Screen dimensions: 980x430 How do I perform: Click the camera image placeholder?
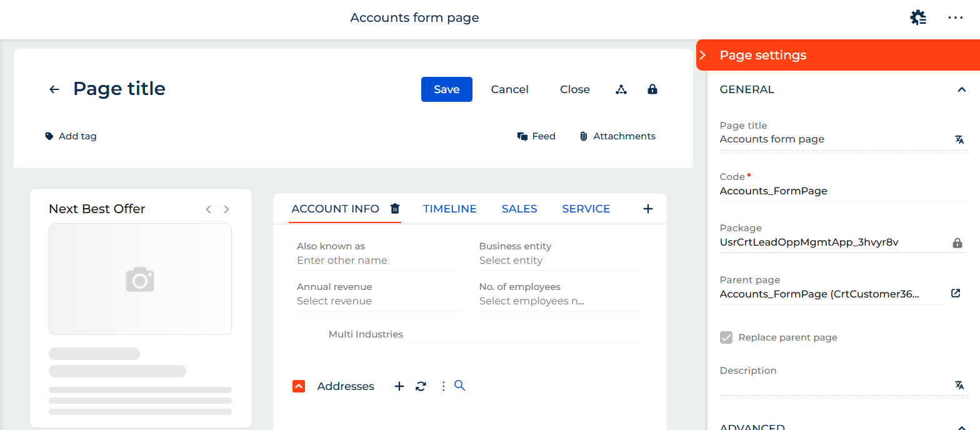140,279
